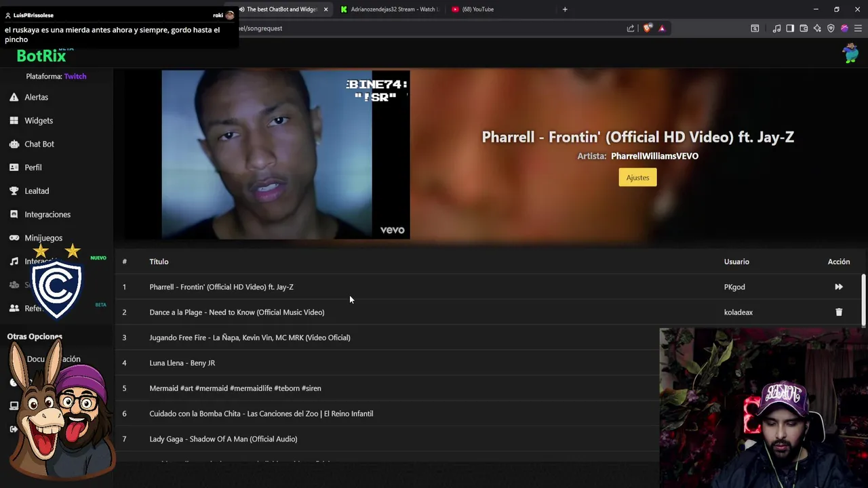Click the Título column header
The image size is (868, 488).
(x=159, y=262)
